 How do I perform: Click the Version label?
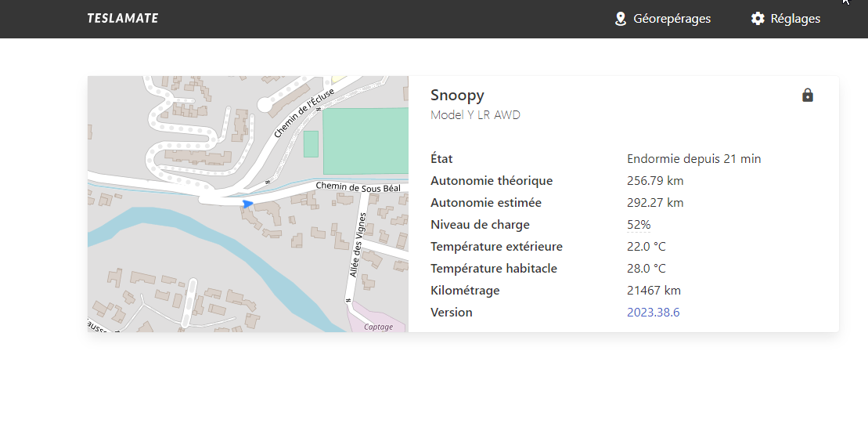[x=452, y=312]
